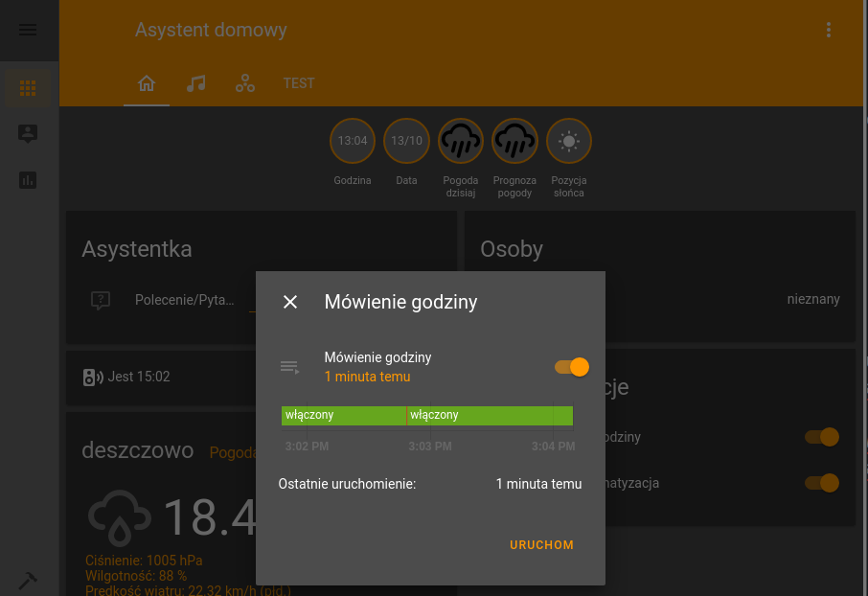Toggle the Mówienie godziny switch in dialog
Image resolution: width=868 pixels, height=596 pixels.
(x=571, y=367)
